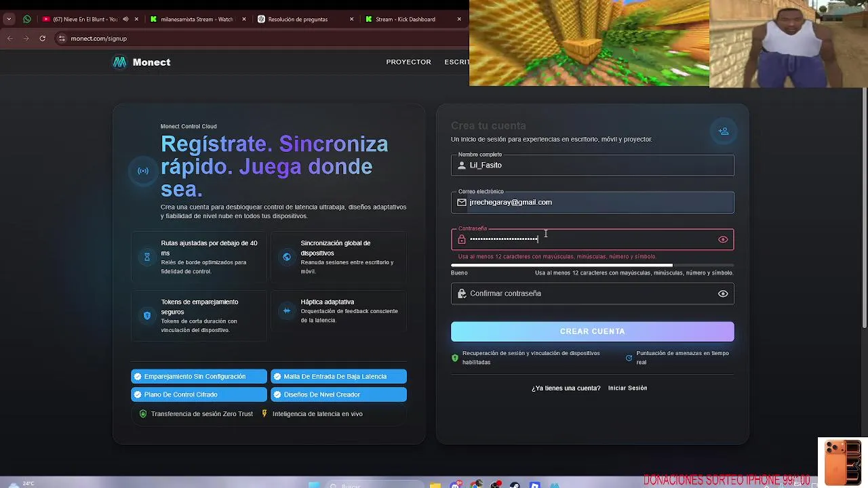This screenshot has height=488, width=868.
Task: Close the Resolución de preguntas tab
Action: pos(351,19)
